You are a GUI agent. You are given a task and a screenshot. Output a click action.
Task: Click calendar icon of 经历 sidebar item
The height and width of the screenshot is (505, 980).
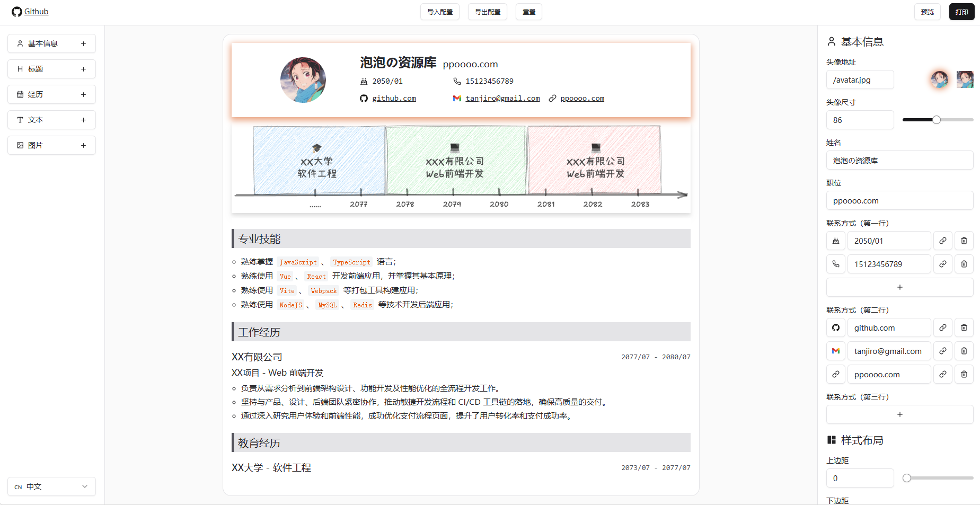point(20,94)
